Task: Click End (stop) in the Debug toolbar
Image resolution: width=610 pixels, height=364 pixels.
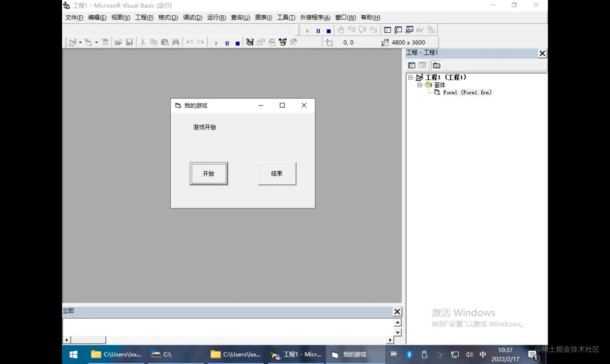Action: click(329, 30)
